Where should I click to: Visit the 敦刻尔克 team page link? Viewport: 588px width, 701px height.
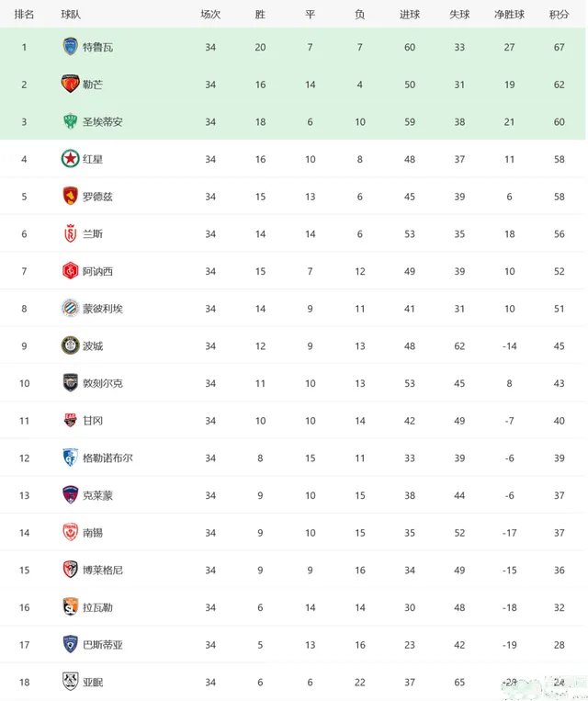(102, 383)
